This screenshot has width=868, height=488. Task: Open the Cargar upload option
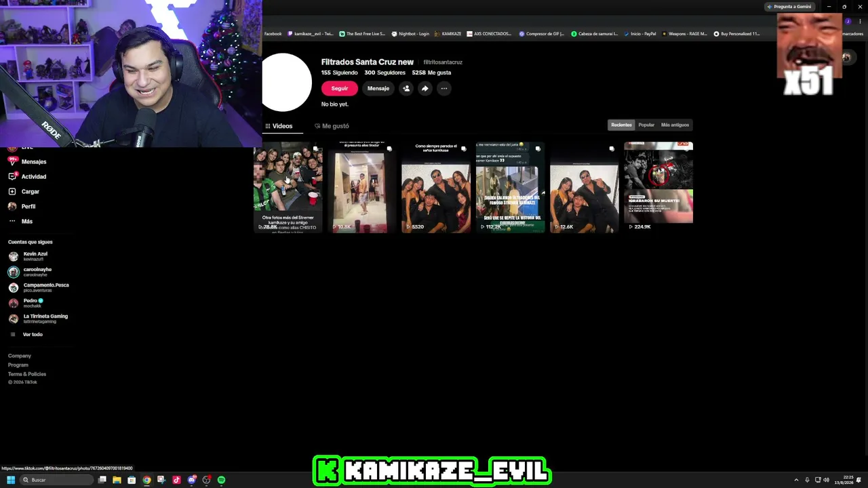[24, 192]
